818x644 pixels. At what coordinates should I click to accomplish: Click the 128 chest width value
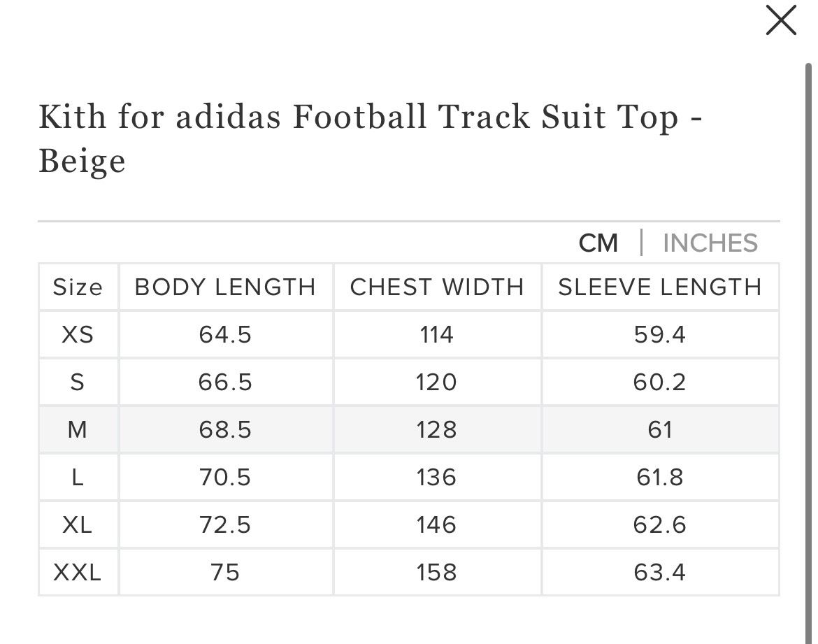[x=437, y=430]
